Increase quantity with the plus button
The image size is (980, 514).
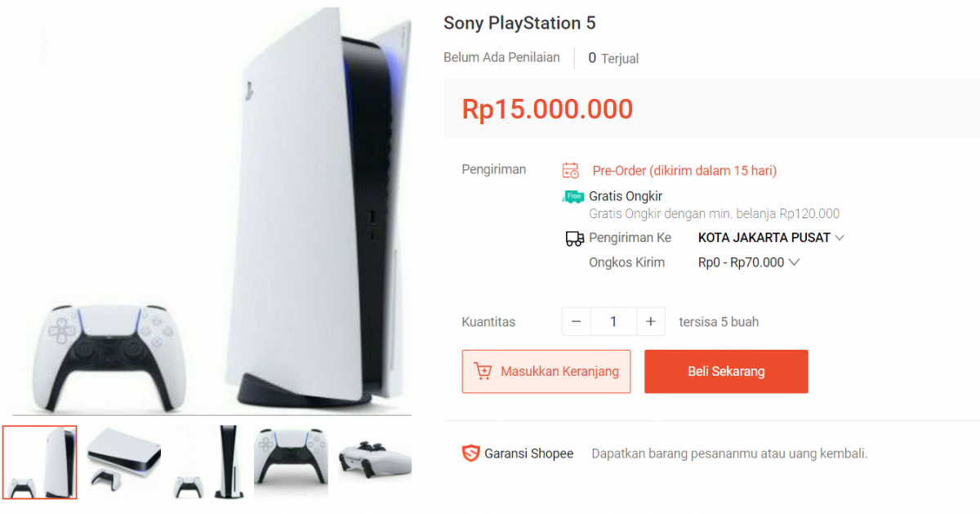(650, 322)
